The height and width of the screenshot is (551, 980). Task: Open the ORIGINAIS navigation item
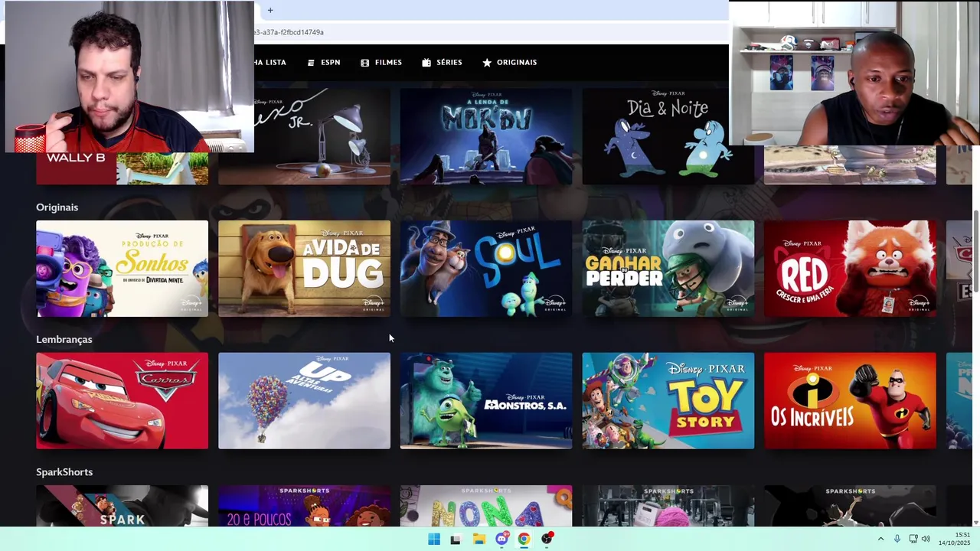(x=509, y=63)
